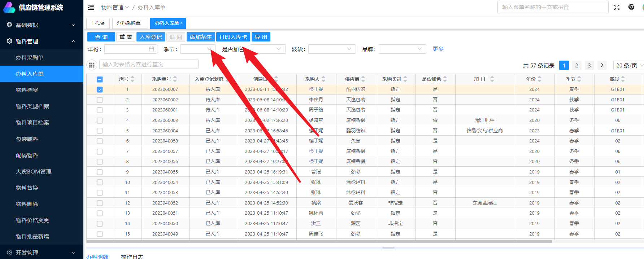
Task: Open the 品牌 dropdown filter
Action: coord(402,49)
